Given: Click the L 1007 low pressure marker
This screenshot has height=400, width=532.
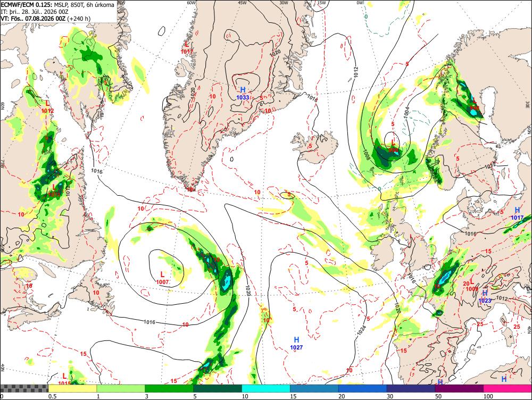Looking at the screenshot, I should point(162,278).
